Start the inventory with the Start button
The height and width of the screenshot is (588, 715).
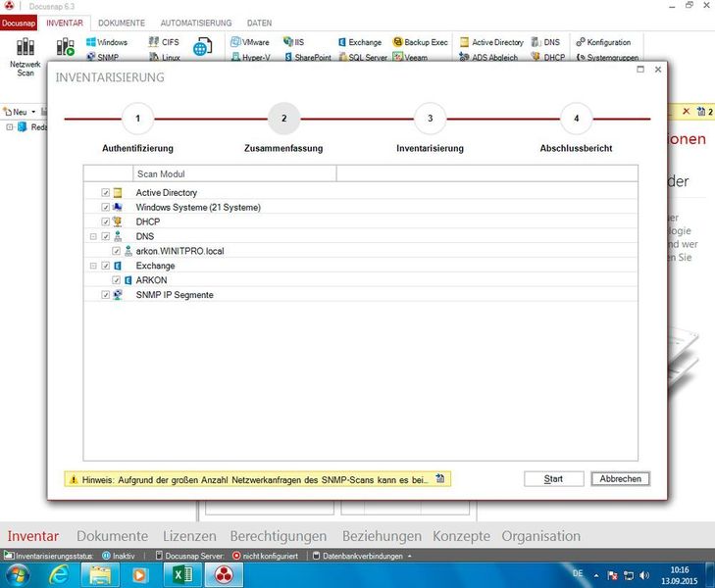553,478
